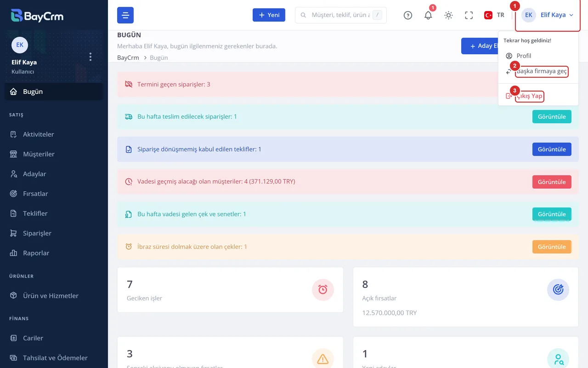The width and height of the screenshot is (588, 368).
Task: Open the TR language selector
Action: pos(494,15)
